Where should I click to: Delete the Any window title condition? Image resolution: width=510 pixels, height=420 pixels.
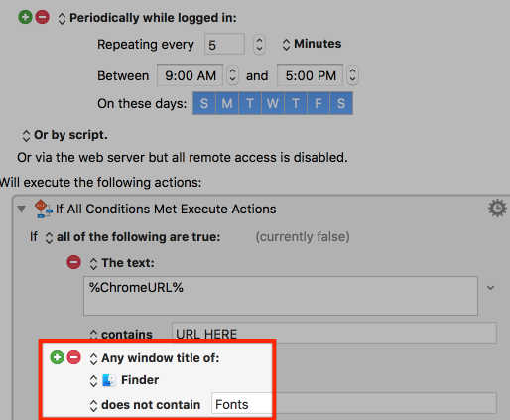pyautogui.click(x=74, y=357)
